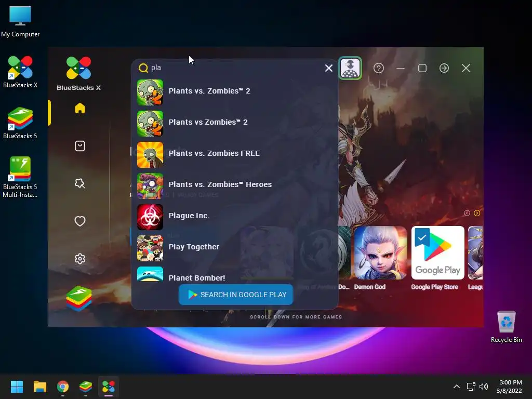532x399 pixels.
Task: Open the Settings gear in BlueStacks X sidebar
Action: click(x=79, y=259)
